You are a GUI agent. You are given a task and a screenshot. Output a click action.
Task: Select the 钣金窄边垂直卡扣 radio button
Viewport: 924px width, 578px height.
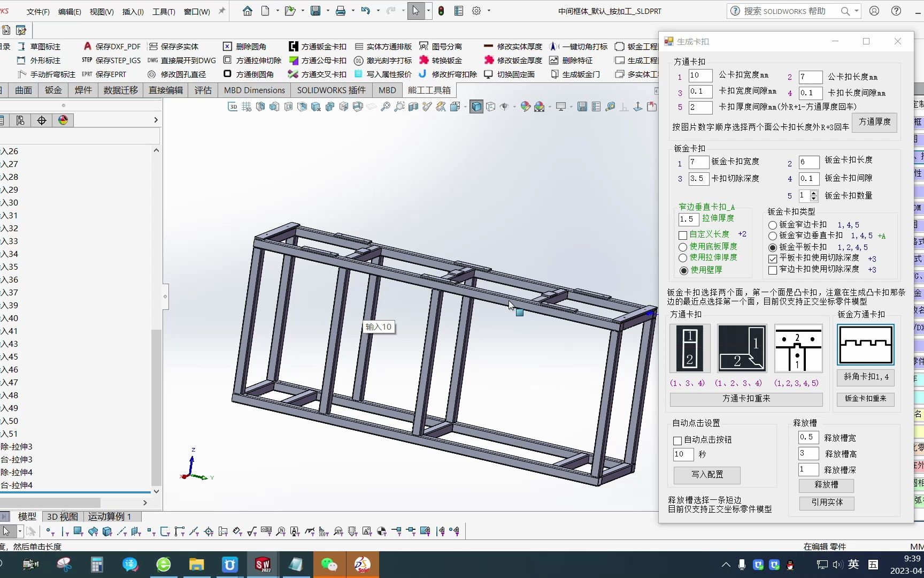click(772, 236)
